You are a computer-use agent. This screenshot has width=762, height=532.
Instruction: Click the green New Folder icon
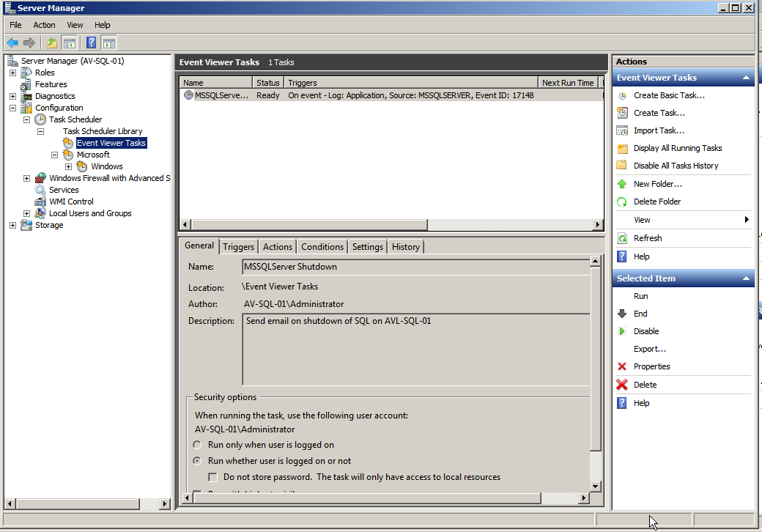point(622,184)
